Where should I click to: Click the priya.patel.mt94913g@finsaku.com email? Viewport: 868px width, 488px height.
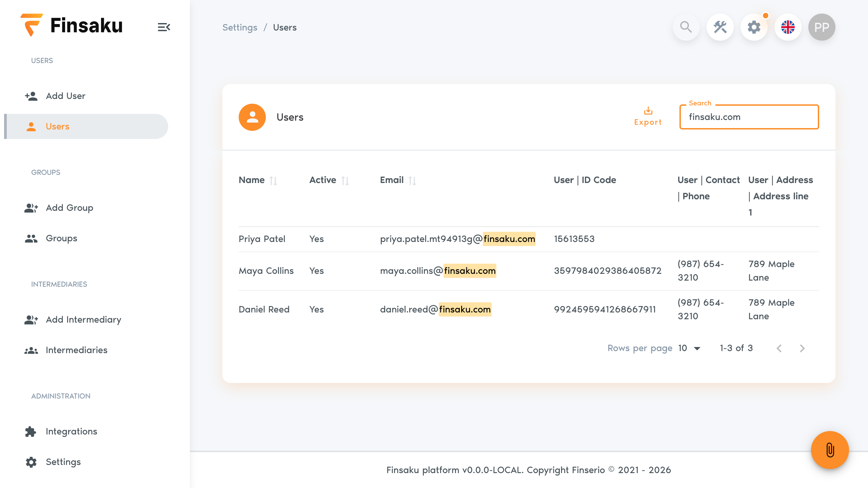coord(458,239)
